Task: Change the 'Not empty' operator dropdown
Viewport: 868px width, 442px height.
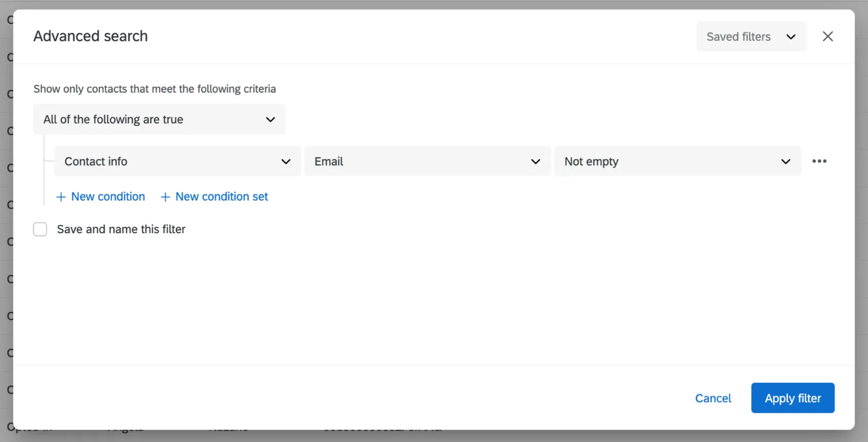Action: pyautogui.click(x=677, y=161)
